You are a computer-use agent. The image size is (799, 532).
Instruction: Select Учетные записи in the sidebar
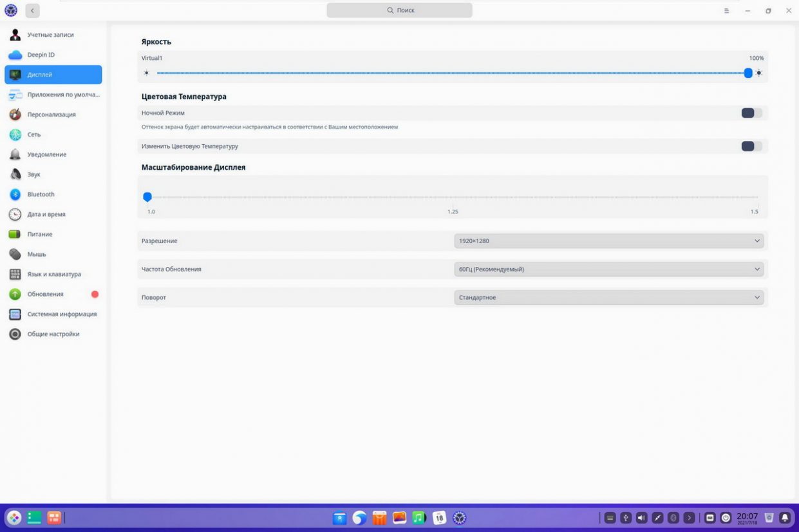[50, 35]
